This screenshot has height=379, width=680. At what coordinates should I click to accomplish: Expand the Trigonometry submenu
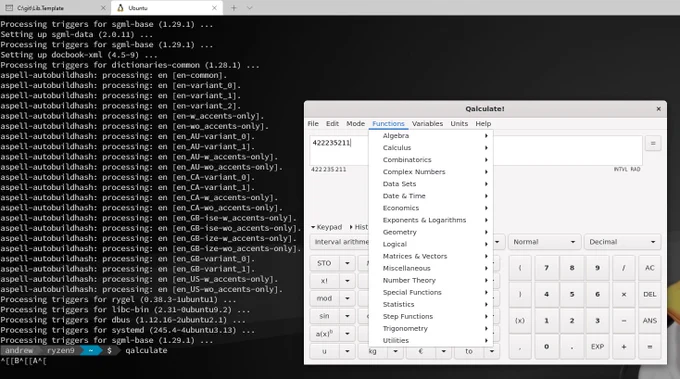coord(431,329)
